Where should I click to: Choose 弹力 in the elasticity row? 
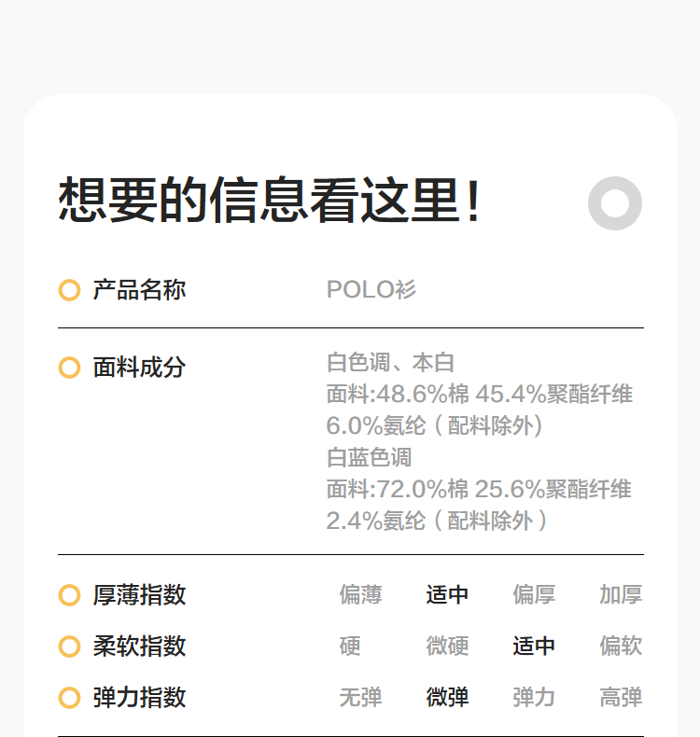coord(534,698)
